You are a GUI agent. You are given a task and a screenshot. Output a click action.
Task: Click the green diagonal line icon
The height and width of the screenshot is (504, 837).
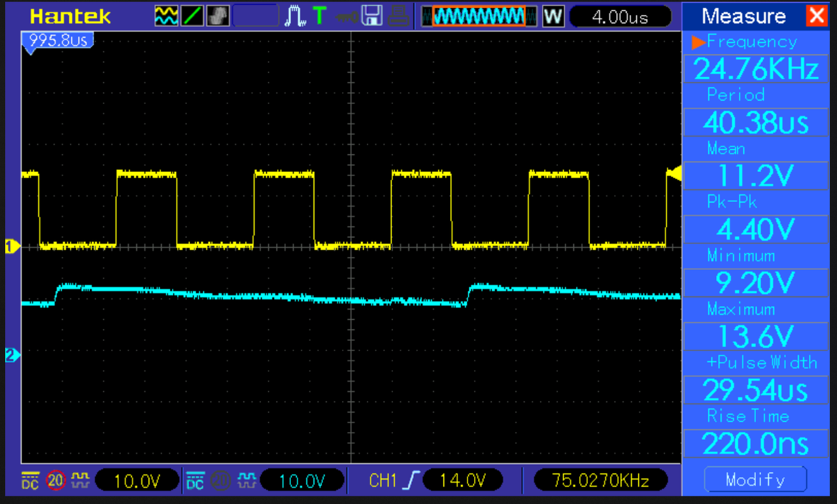(x=192, y=16)
